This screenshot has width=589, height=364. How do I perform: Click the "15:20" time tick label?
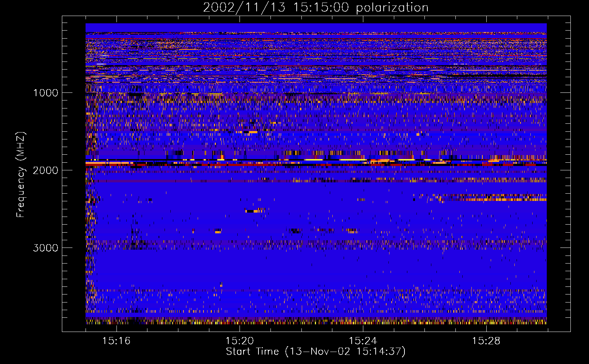pos(240,341)
